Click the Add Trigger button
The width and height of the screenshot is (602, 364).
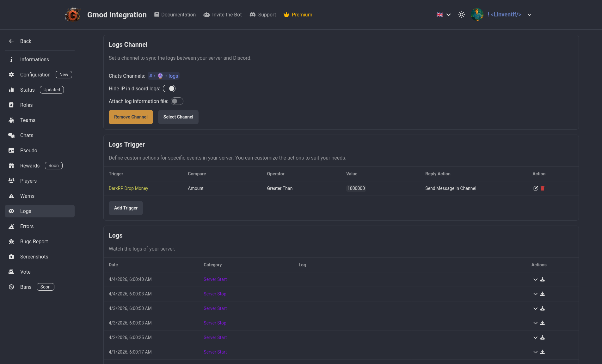point(126,208)
